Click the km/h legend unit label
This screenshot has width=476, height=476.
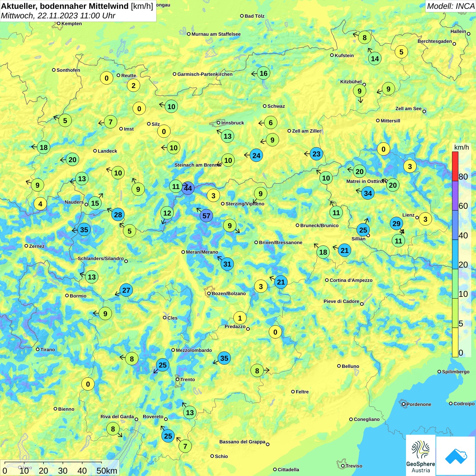[461, 147]
